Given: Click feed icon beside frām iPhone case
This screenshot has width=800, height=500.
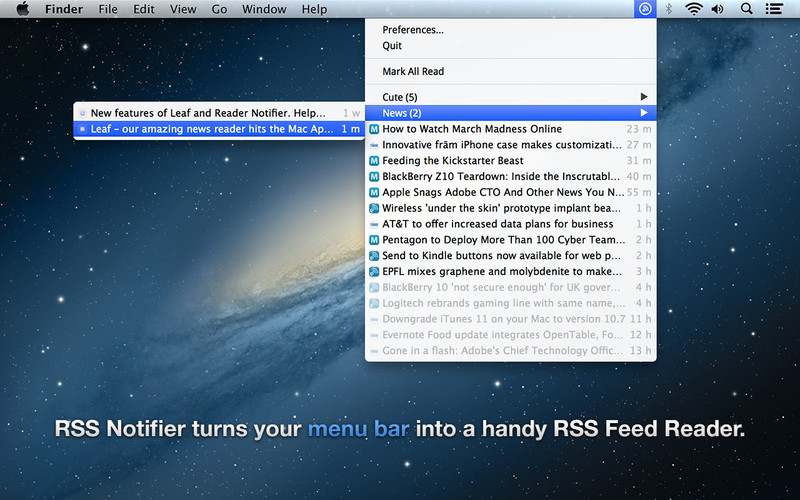Looking at the screenshot, I should (x=374, y=145).
